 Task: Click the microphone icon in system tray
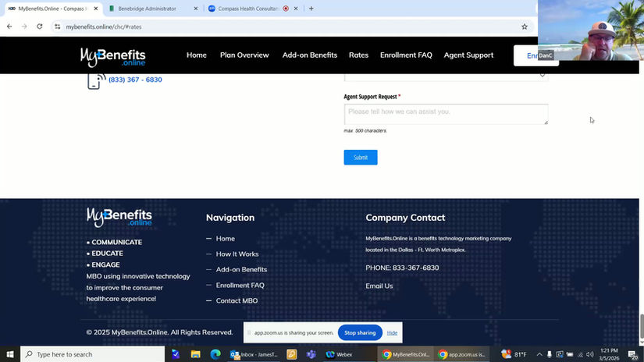coord(549,354)
